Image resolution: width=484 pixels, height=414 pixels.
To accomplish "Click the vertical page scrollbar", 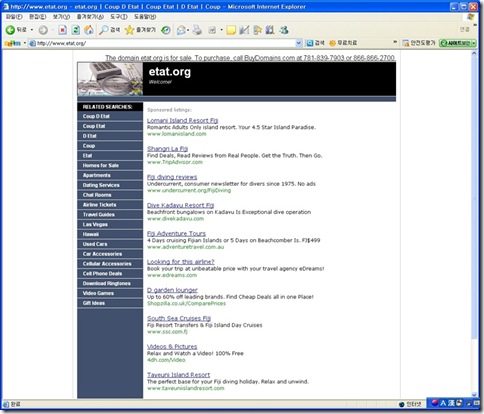I will point(474,224).
